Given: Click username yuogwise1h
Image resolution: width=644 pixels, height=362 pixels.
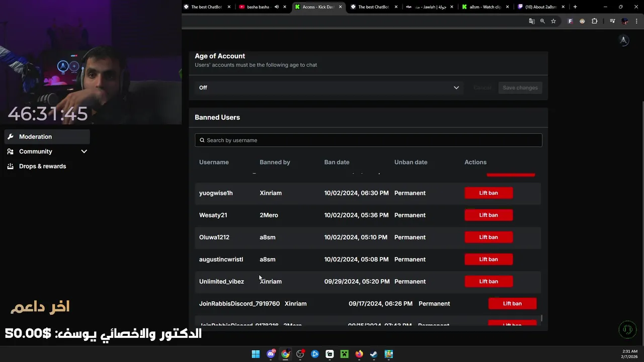Looking at the screenshot, I should pyautogui.click(x=216, y=193).
